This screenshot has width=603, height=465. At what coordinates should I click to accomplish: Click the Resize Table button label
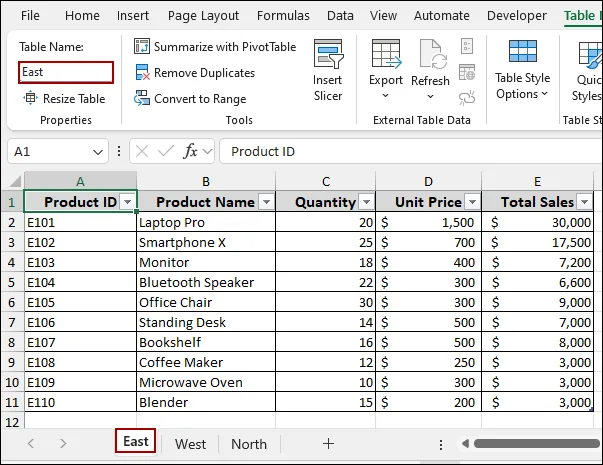[74, 99]
